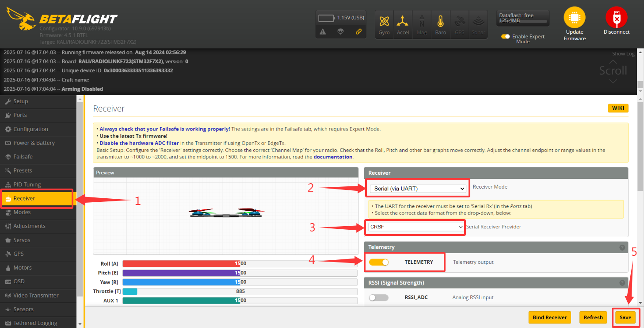Open the Ports tab in sidebar
The height and width of the screenshot is (328, 644).
click(x=20, y=115)
